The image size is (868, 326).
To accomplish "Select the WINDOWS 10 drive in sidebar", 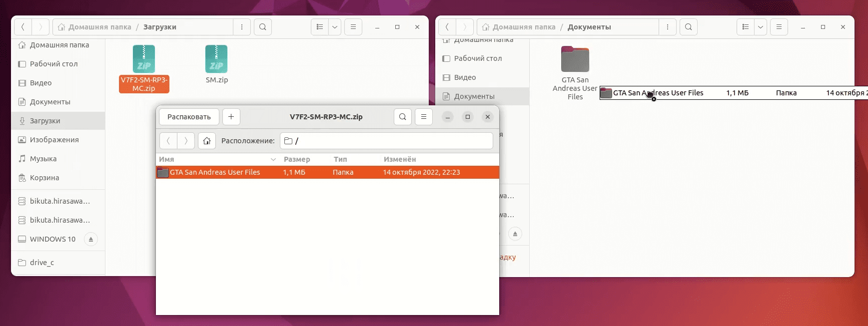I will (x=52, y=239).
